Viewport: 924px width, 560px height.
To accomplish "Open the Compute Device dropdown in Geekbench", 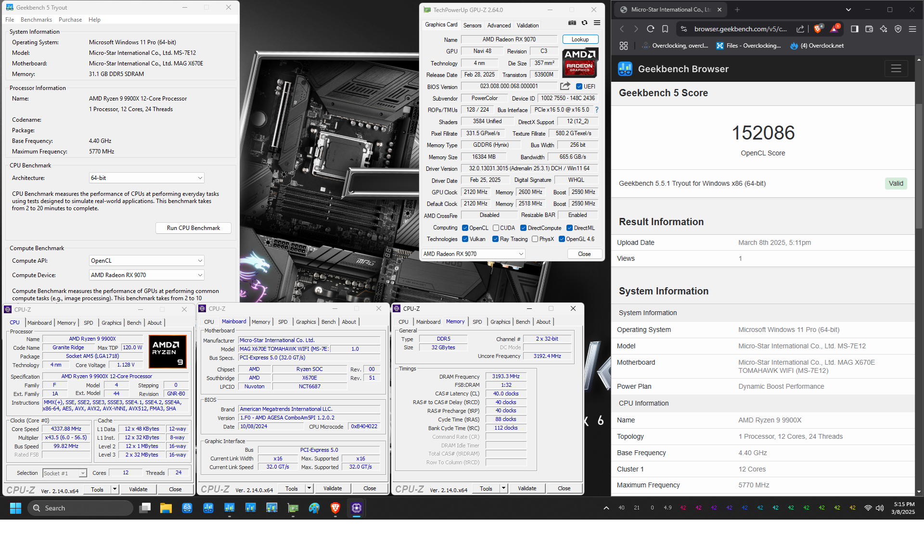I will coord(147,275).
